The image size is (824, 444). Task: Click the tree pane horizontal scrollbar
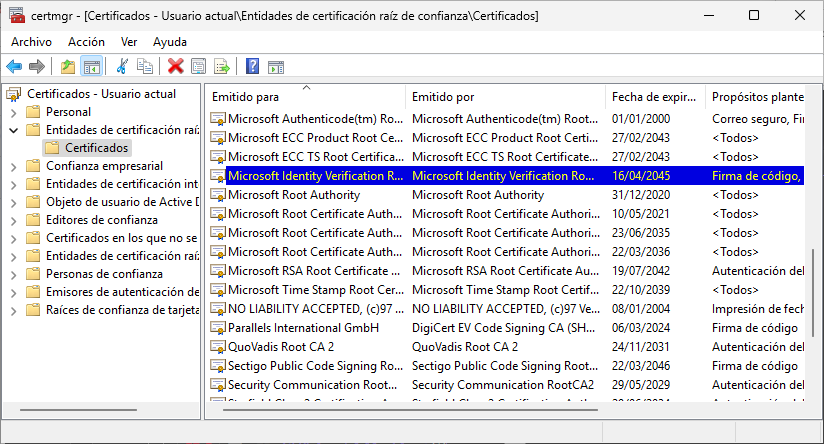(x=78, y=410)
